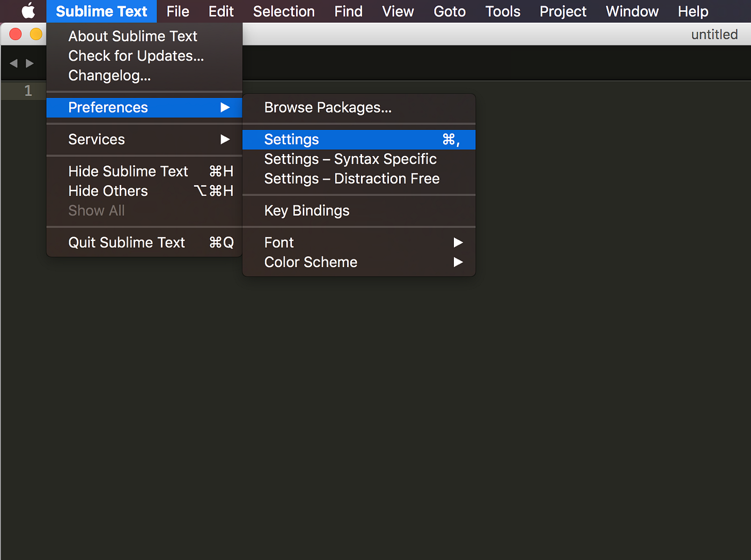This screenshot has width=751, height=560.
Task: Click the forward navigation arrow
Action: [x=30, y=63]
